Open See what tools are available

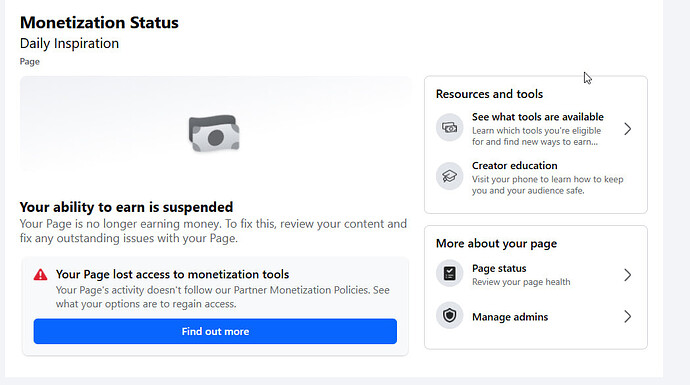coord(535,129)
